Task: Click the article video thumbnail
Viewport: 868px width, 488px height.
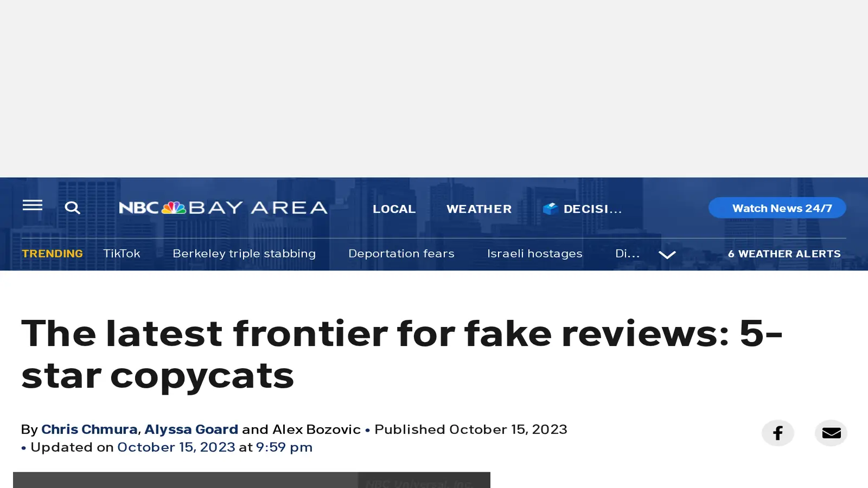Action: click(x=251, y=480)
